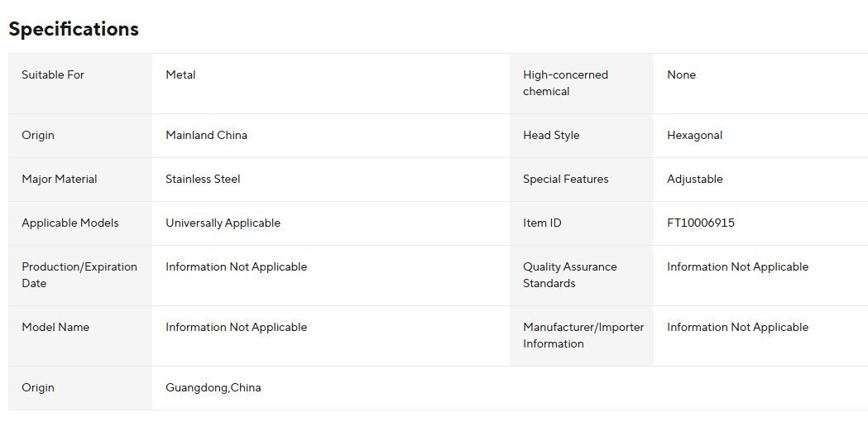This screenshot has width=868, height=427.
Task: Click the Suitable For label
Action: click(53, 74)
